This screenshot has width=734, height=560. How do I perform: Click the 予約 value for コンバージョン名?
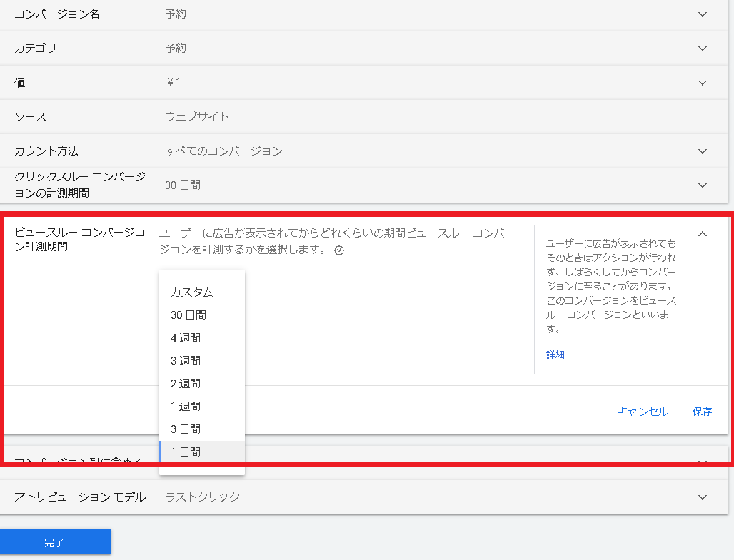coord(176,14)
